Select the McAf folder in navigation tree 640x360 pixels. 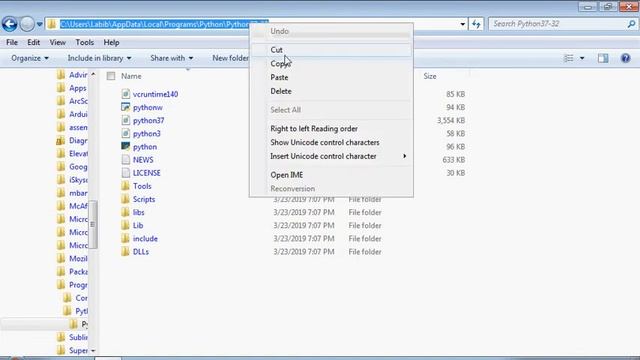point(72,206)
